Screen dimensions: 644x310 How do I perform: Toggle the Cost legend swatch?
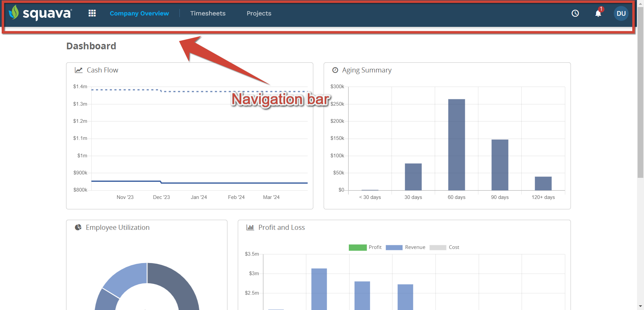tap(438, 247)
